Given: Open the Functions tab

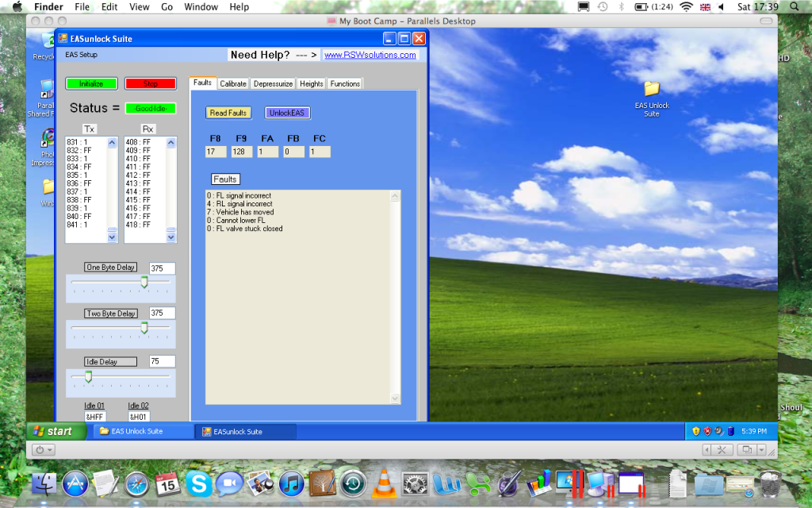Looking at the screenshot, I should (x=345, y=83).
